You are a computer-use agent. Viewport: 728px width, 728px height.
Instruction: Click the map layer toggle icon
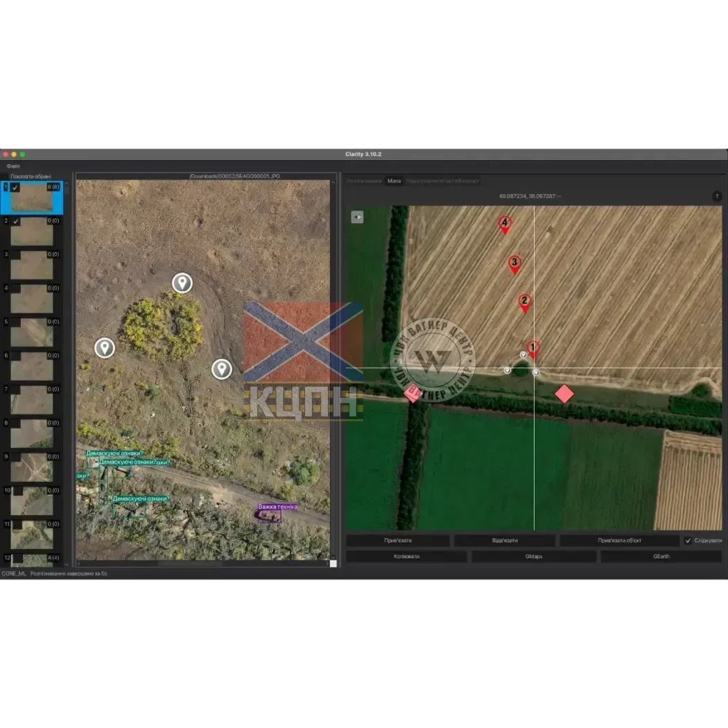[x=357, y=217]
